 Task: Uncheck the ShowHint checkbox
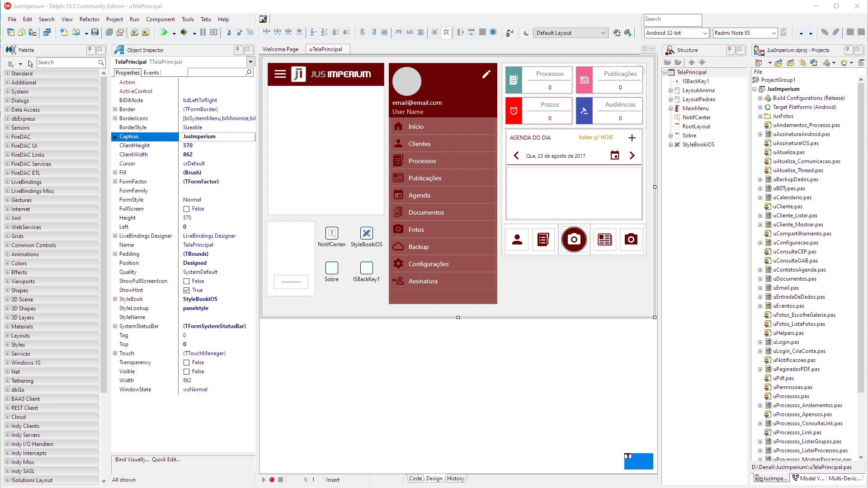(186, 290)
